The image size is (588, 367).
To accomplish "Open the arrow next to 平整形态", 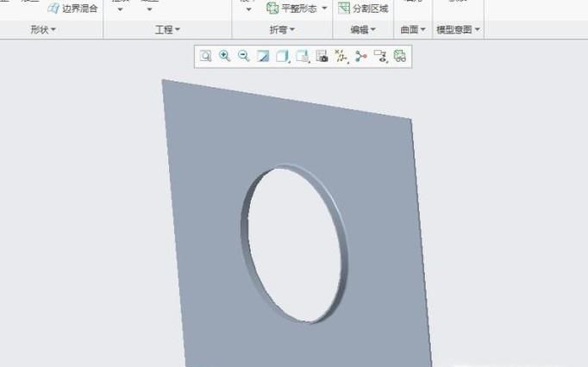I will click(325, 9).
